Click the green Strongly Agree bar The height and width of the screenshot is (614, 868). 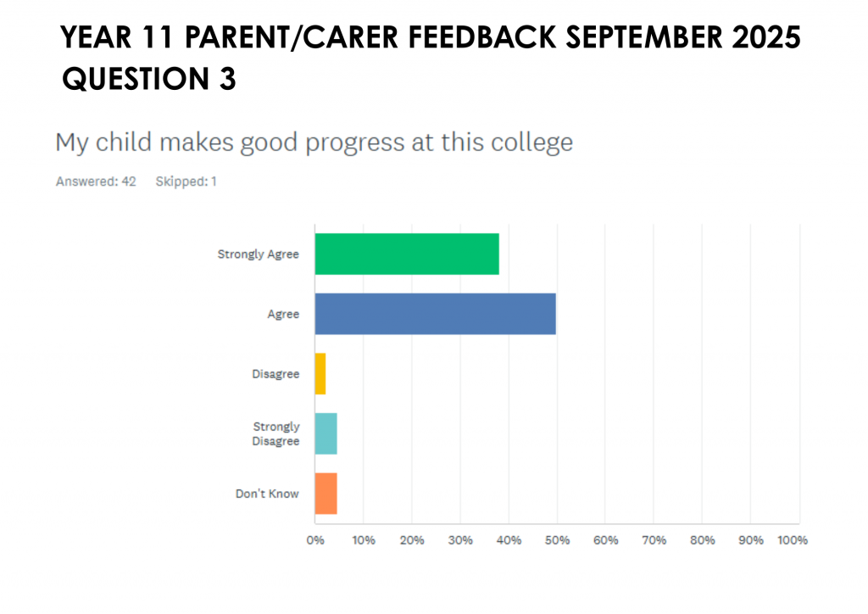point(407,254)
